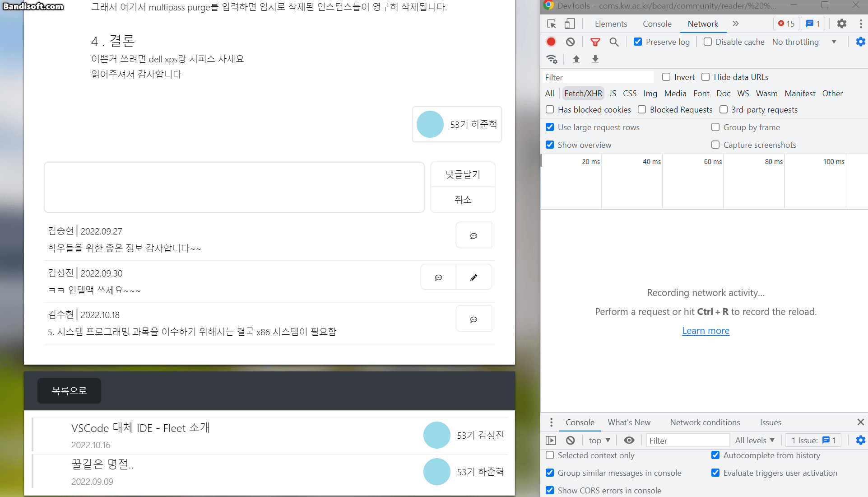
Task: Select the JS request type filter
Action: [612, 94]
